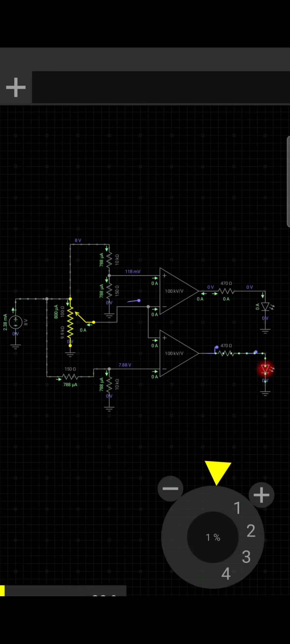This screenshot has width=290, height=644.
Task: Click the 800 µA potentiometer current label
Action: coord(56,312)
